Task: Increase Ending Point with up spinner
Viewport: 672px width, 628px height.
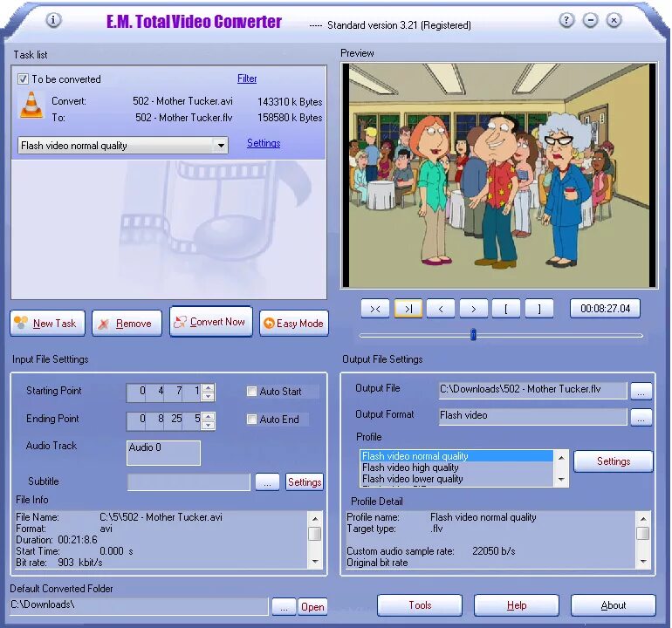Action: click(208, 416)
